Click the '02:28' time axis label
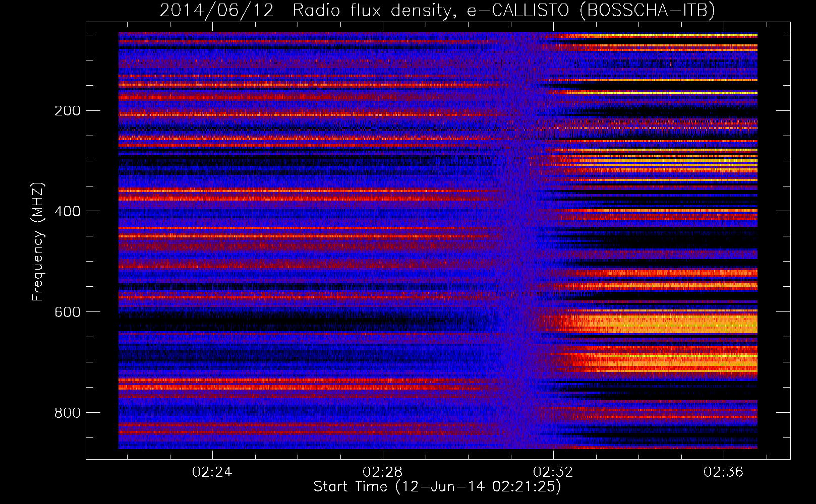Image resolution: width=816 pixels, height=504 pixels. pyautogui.click(x=383, y=472)
